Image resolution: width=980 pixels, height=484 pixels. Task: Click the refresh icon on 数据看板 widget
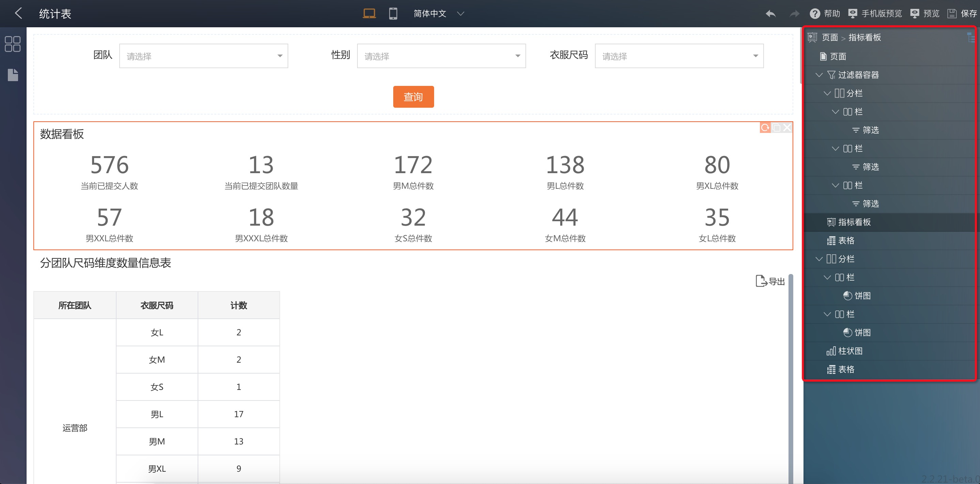[x=765, y=127]
